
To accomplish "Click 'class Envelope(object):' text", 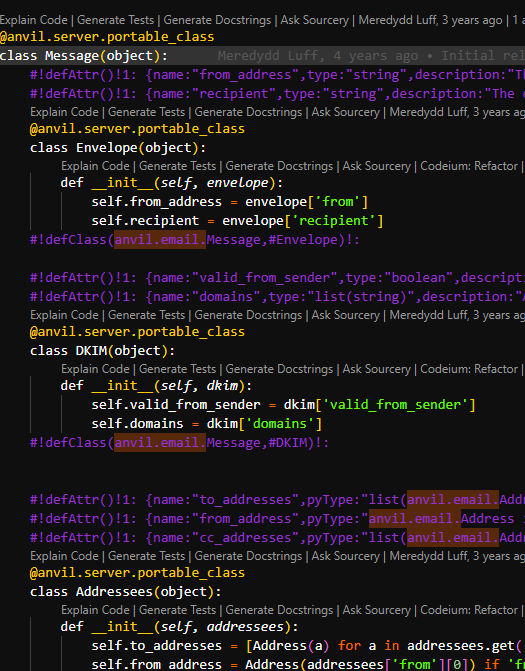I will pyautogui.click(x=118, y=148).
